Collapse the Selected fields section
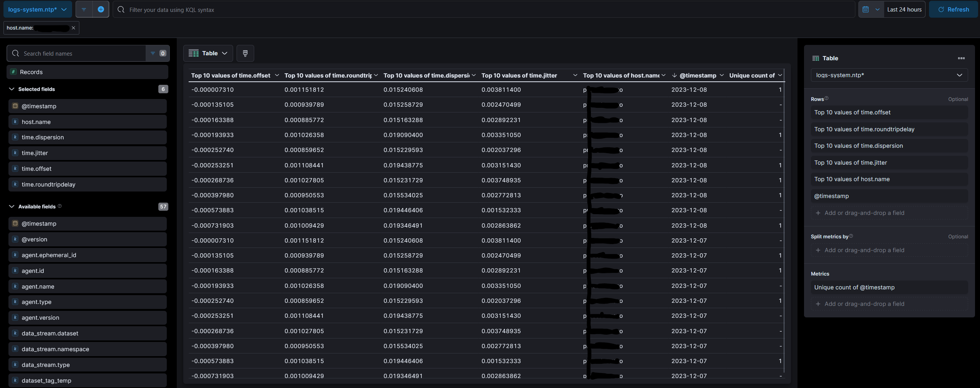 [12, 89]
